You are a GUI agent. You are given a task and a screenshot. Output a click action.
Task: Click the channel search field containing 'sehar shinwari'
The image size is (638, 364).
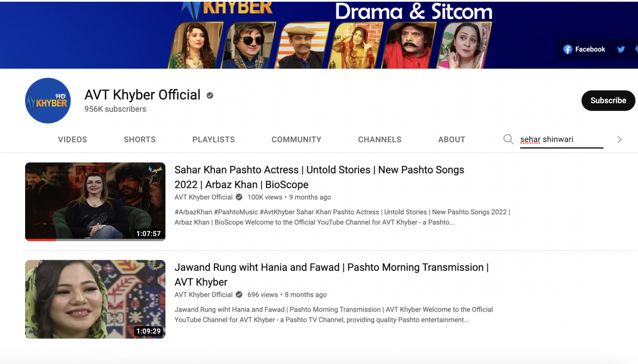(x=560, y=140)
